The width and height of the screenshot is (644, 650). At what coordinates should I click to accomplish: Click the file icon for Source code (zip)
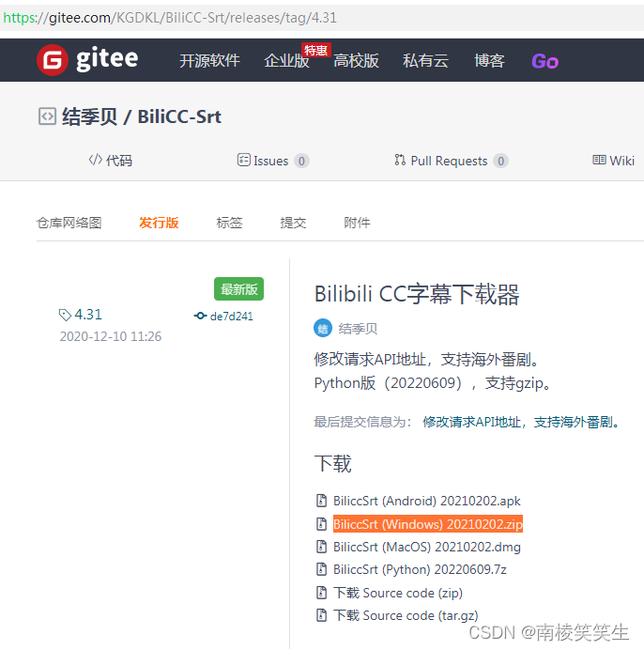(x=322, y=593)
